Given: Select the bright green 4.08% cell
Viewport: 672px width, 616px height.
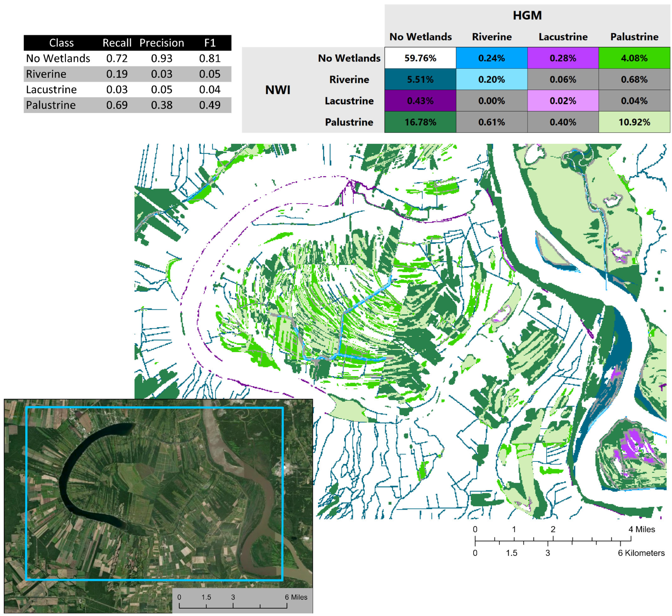Looking at the screenshot, I should [634, 58].
